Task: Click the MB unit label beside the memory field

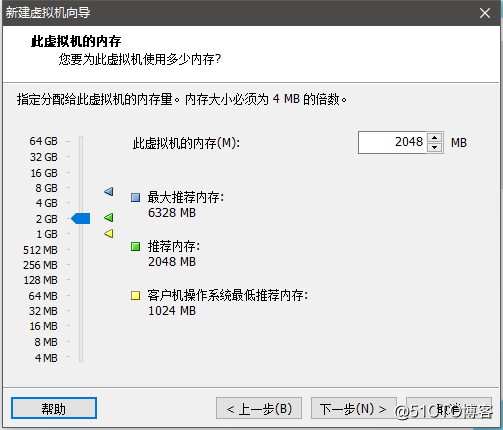Action: [x=459, y=143]
